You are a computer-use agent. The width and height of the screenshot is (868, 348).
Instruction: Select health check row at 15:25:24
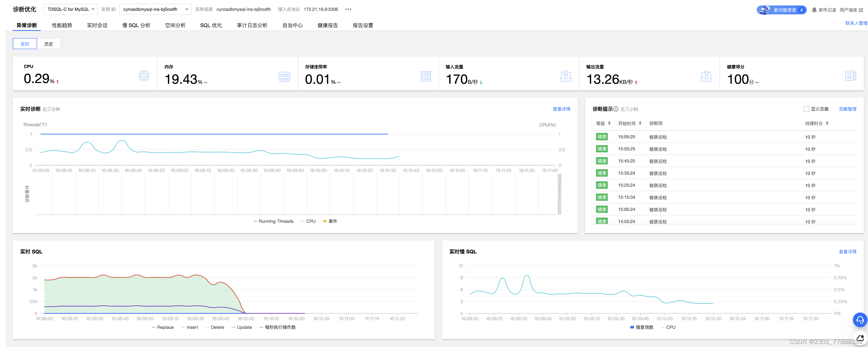[x=724, y=185]
